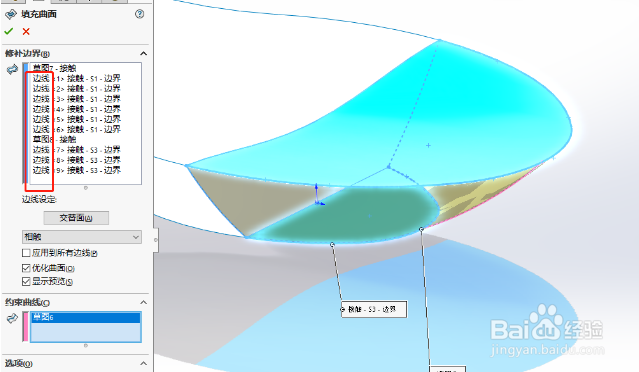Collapse the 修补边界 section

tap(143, 53)
